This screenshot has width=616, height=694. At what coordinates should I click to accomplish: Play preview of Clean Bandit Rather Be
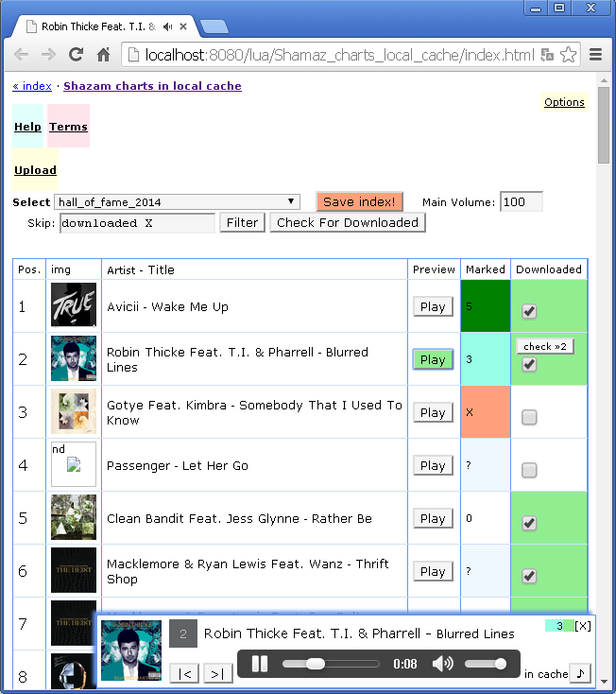[433, 518]
